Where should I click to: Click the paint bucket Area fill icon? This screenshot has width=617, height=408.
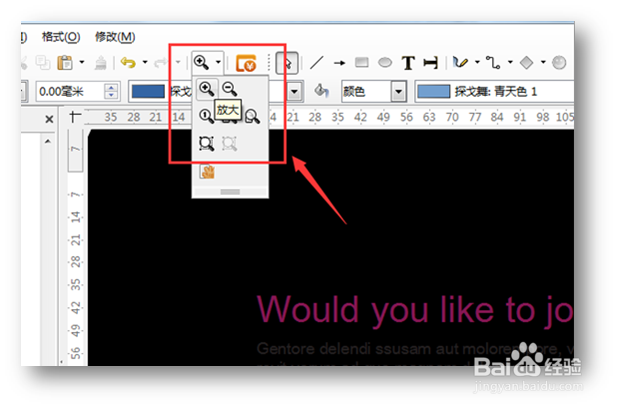pyautogui.click(x=321, y=91)
